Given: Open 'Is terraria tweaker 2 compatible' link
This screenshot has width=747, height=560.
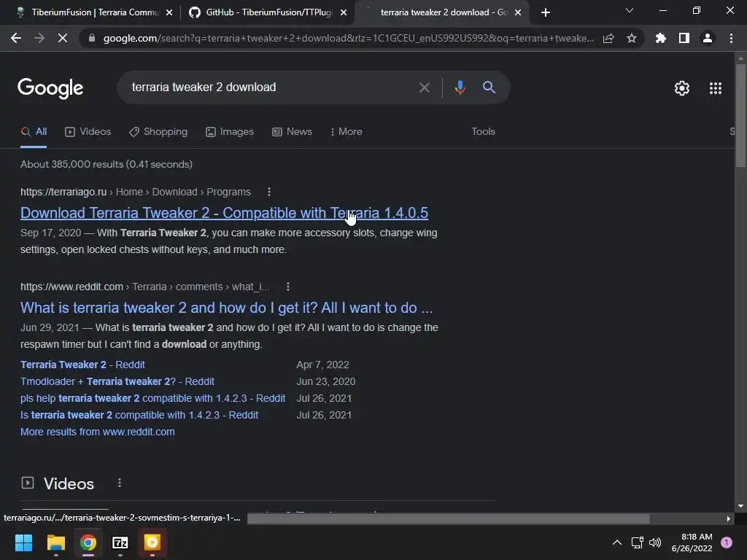Looking at the screenshot, I should point(139,415).
